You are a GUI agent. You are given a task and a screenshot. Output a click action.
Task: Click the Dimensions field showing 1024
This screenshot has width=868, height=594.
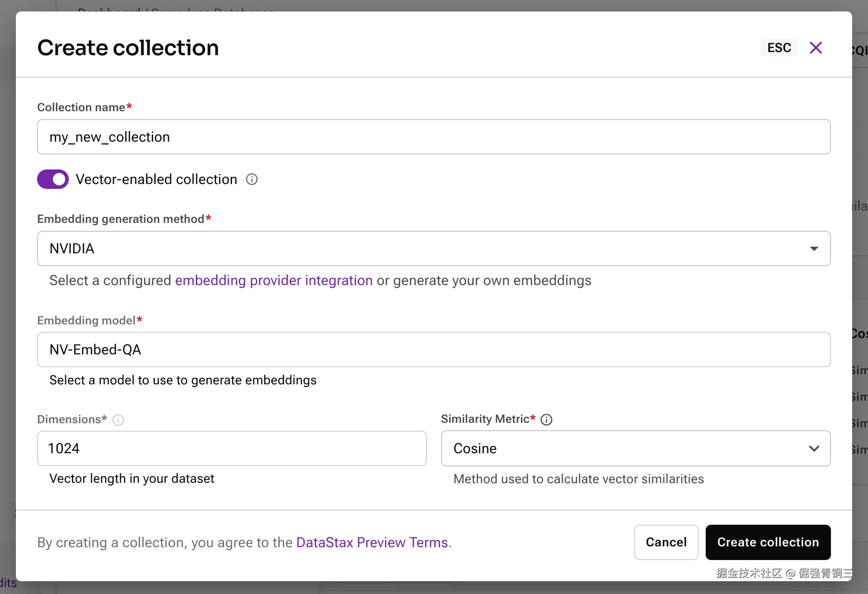tap(232, 448)
